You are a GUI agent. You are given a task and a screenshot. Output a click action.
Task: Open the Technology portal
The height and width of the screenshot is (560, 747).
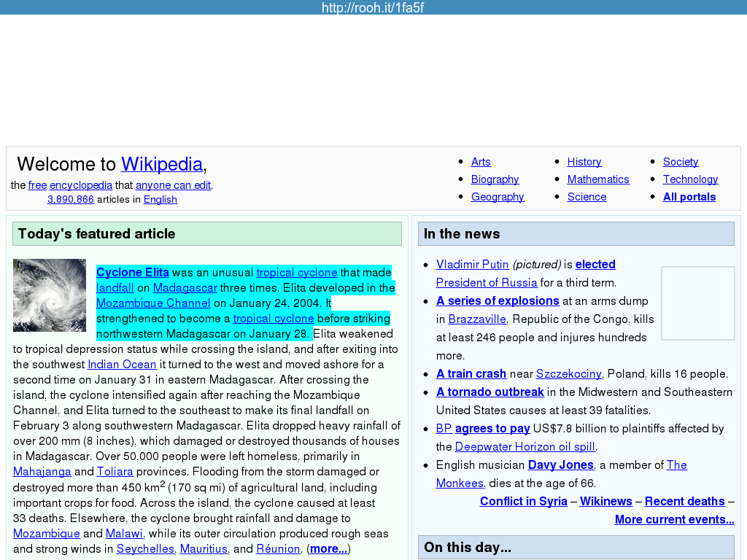690,179
